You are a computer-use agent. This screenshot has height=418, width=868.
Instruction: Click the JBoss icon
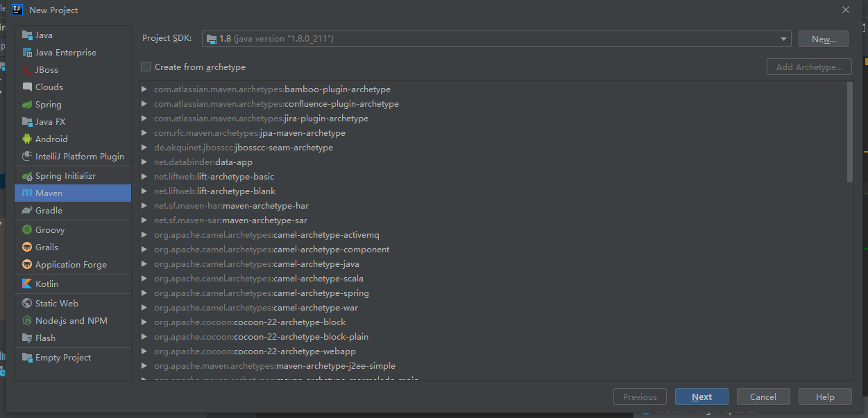27,70
